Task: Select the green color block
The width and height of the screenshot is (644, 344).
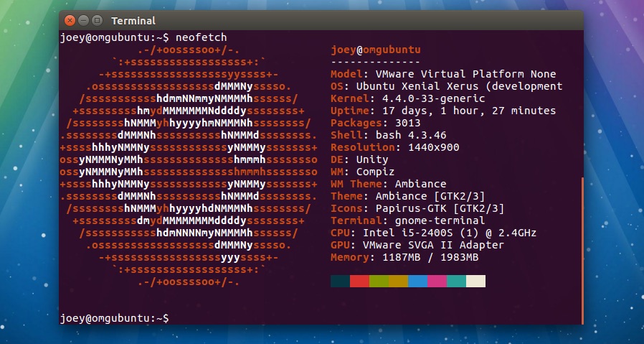Action: [x=379, y=281]
